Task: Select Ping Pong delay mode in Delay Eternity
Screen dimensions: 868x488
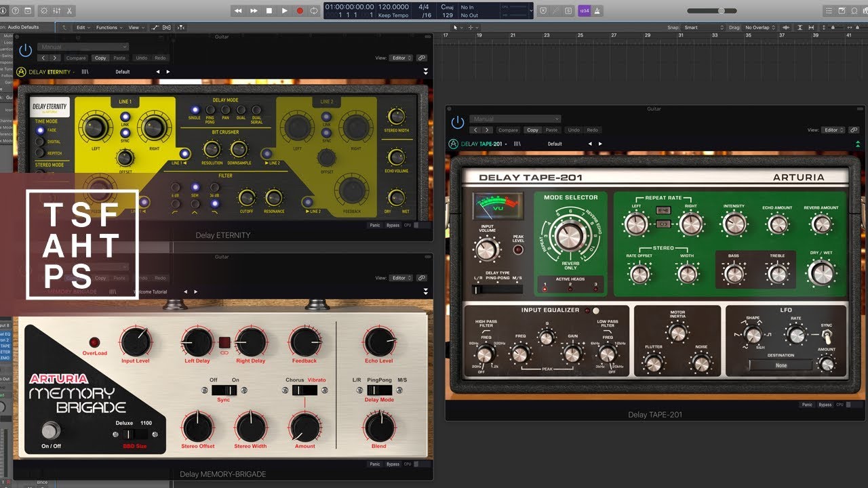Action: coord(210,110)
